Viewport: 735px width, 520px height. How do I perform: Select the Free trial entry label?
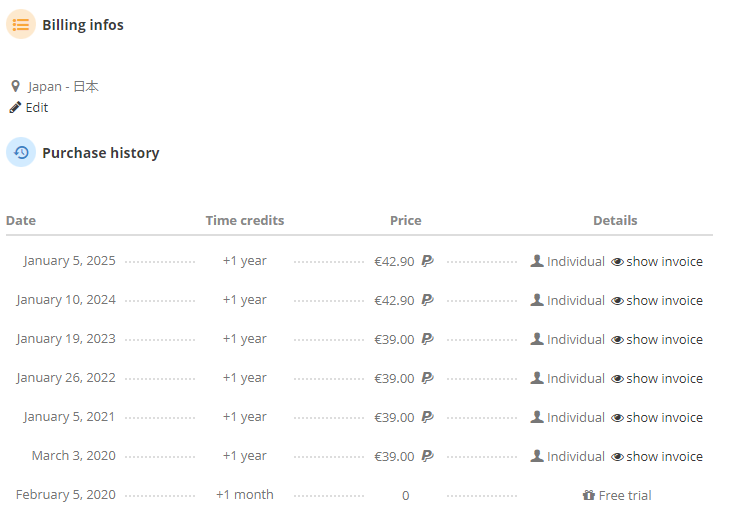(625, 495)
